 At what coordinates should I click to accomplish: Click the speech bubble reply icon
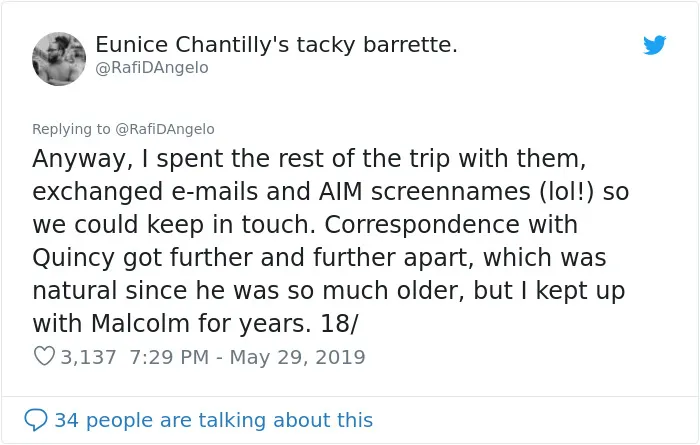36,420
